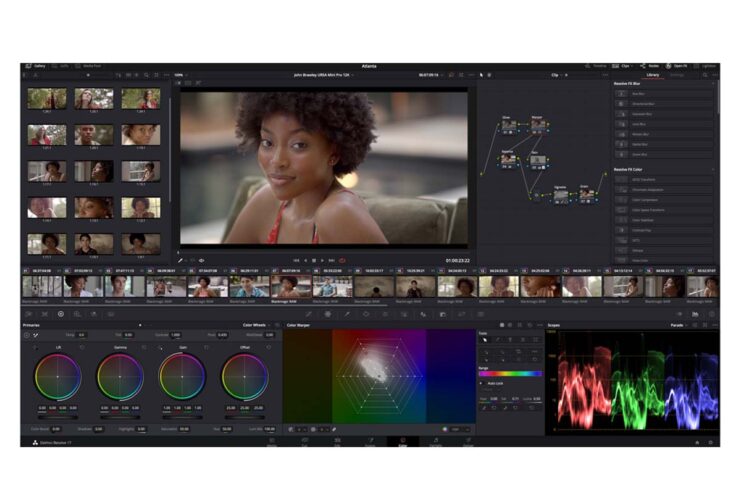Go to the Media page
Screen dimensions: 741x486
[x=272, y=442]
